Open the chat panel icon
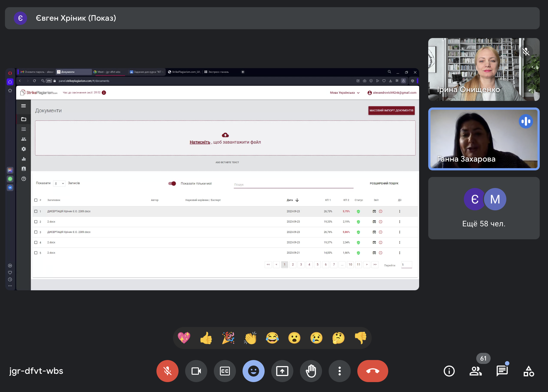 pos(502,371)
